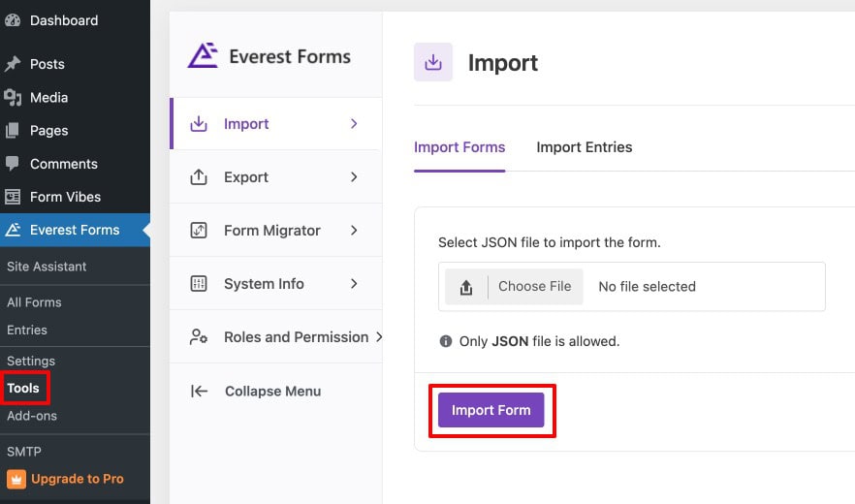Click the Export upload icon in submenu
855x504 pixels.
[199, 177]
